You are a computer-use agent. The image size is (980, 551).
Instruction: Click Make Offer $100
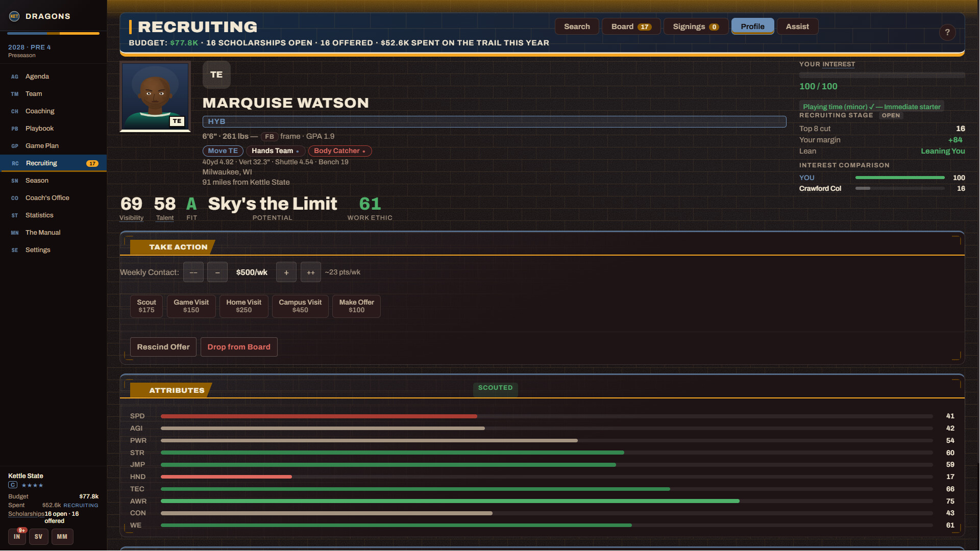click(x=357, y=306)
